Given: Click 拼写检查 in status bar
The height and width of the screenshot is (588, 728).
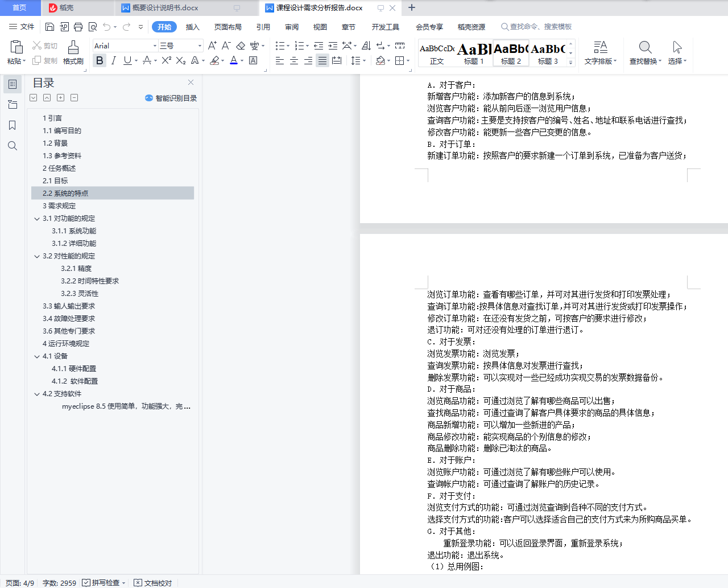Looking at the screenshot, I should (x=104, y=583).
